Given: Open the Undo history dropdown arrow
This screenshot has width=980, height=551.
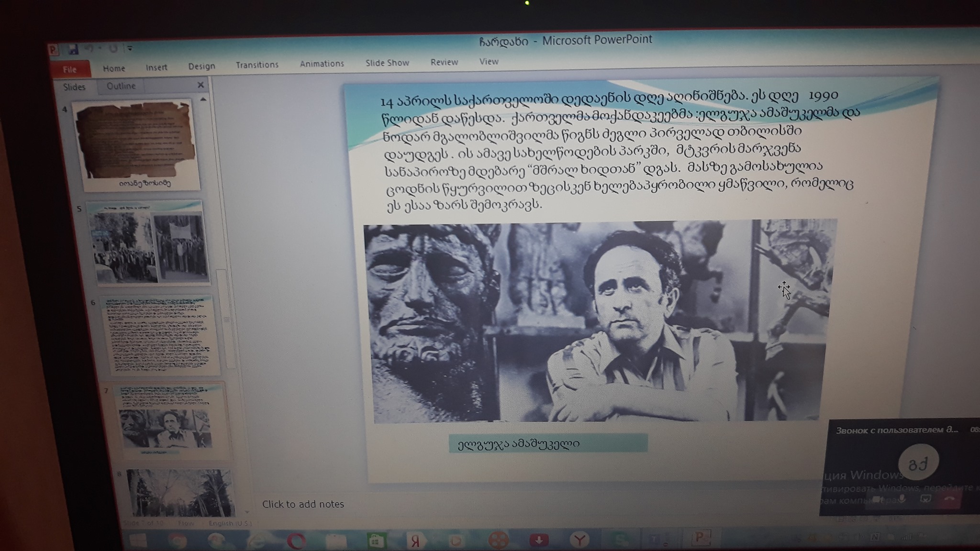Looking at the screenshot, I should [x=100, y=49].
